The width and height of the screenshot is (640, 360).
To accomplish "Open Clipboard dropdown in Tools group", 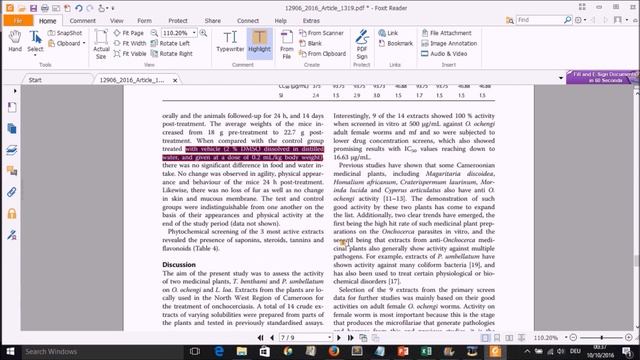I will 84,43.
